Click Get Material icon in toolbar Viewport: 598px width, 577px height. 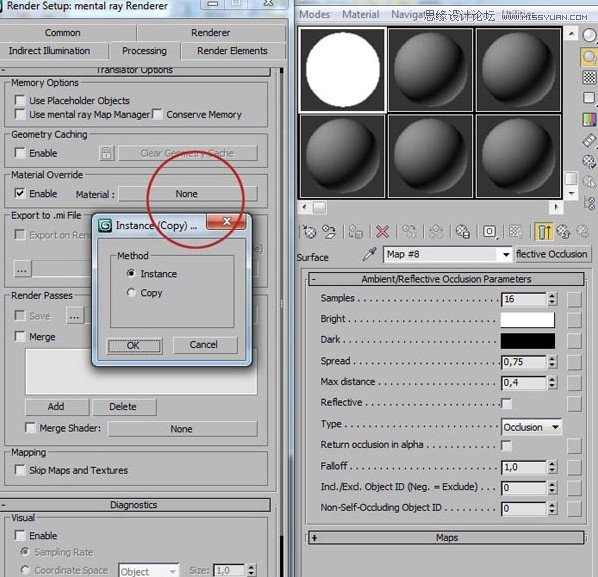pos(309,231)
